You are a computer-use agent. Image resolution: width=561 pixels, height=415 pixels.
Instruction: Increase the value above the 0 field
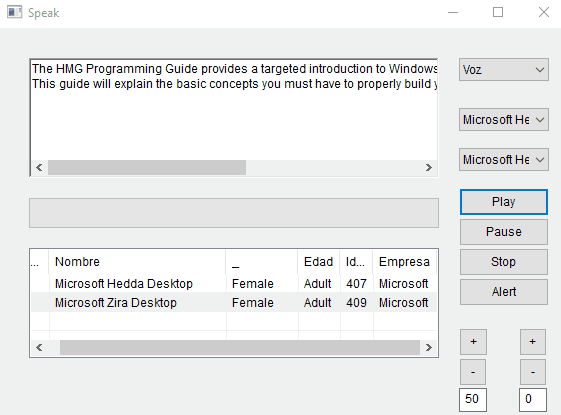point(533,342)
